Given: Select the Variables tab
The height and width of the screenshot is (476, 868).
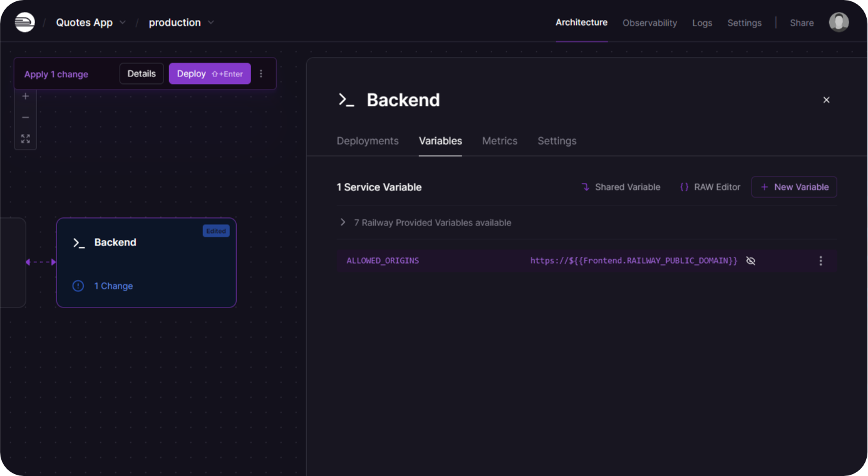Looking at the screenshot, I should pos(440,141).
